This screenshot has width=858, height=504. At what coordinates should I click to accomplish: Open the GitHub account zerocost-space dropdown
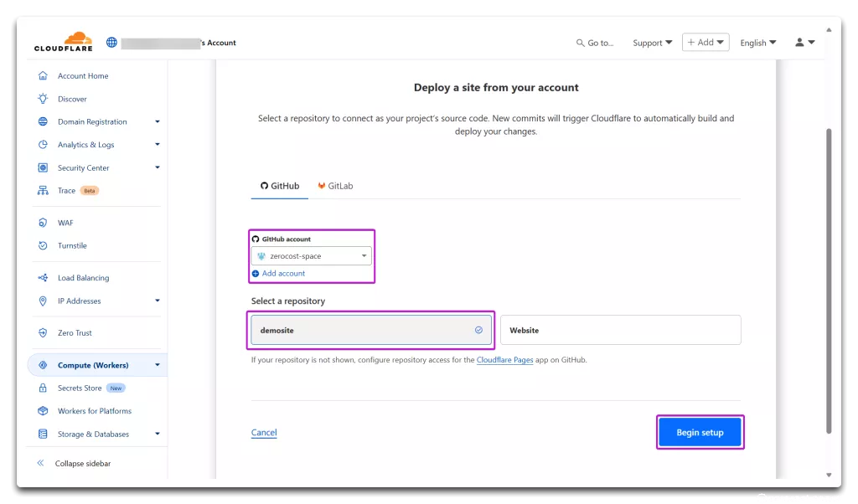[x=312, y=256]
